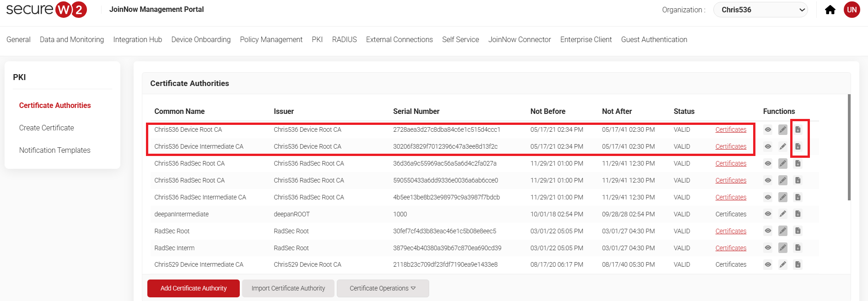The width and height of the screenshot is (868, 301).
Task: Click download icon for deepanIntermediate row
Action: pos(798,214)
